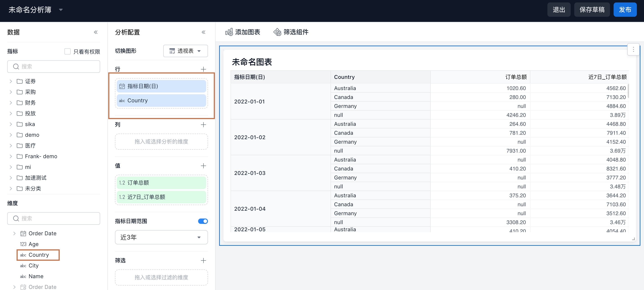Screen dimensions: 644x290
Task: Enable the 只看有权限 checkbox
Action: [x=67, y=51]
